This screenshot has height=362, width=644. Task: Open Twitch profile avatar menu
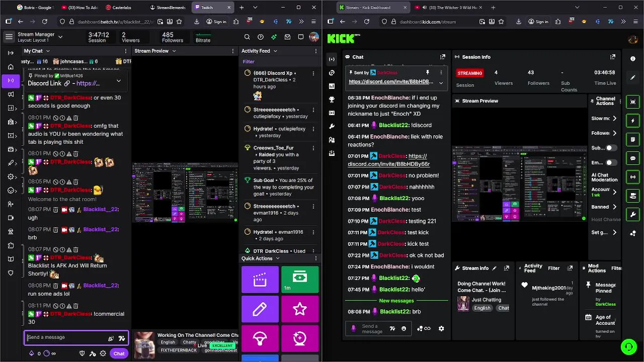[x=314, y=37]
